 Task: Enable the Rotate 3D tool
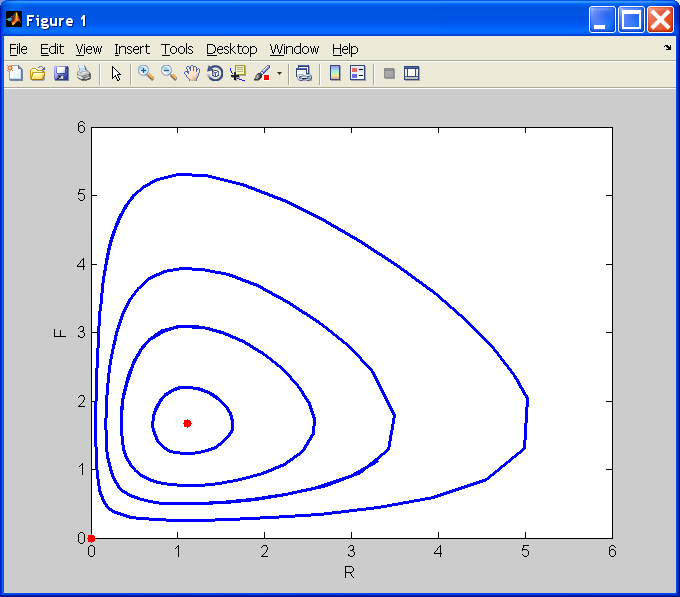pos(215,73)
